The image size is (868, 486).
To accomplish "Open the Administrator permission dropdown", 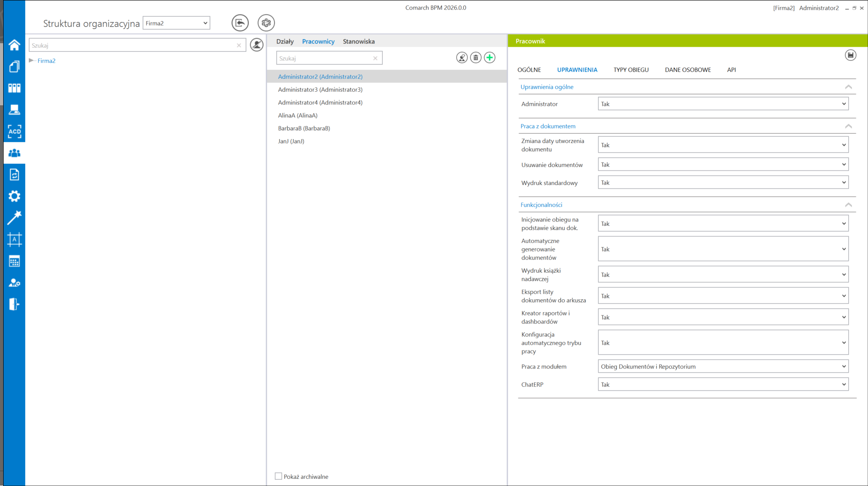I will [723, 104].
